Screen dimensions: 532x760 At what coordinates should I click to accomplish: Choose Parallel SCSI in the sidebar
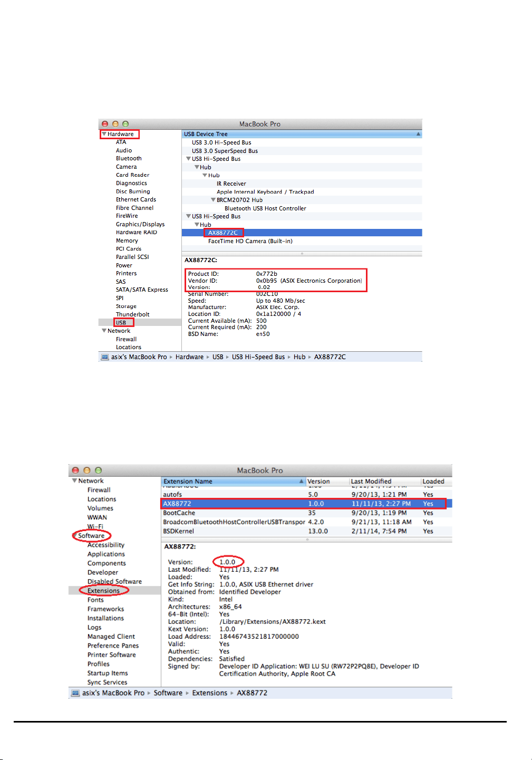click(132, 257)
